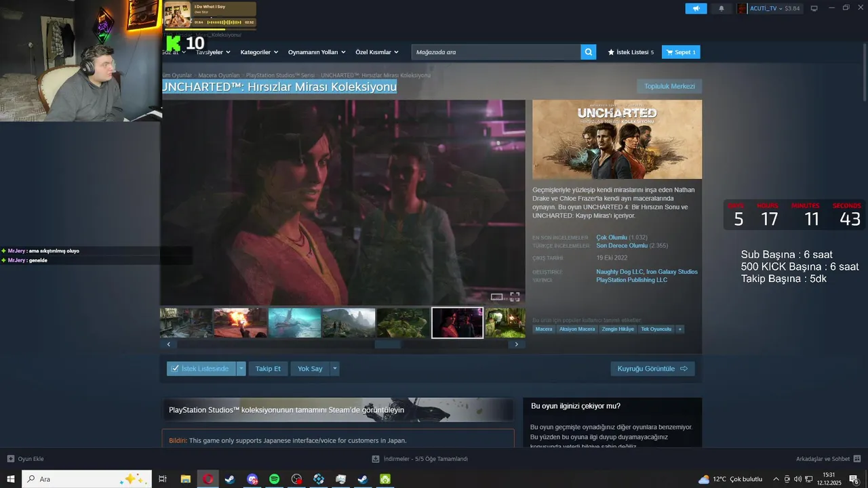Image resolution: width=868 pixels, height=488 pixels.
Task: Open Arkadaşlar ve Sohbet friends icon
Action: [859, 459]
